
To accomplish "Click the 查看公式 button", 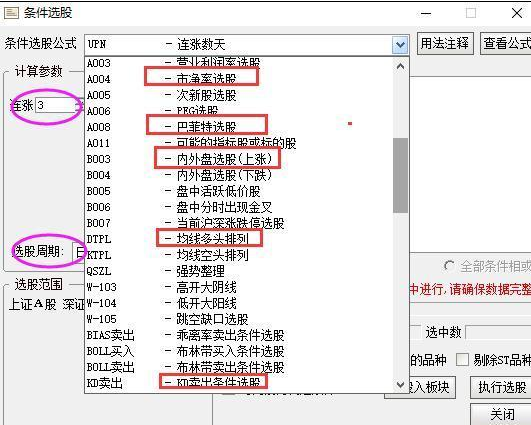I will (506, 43).
